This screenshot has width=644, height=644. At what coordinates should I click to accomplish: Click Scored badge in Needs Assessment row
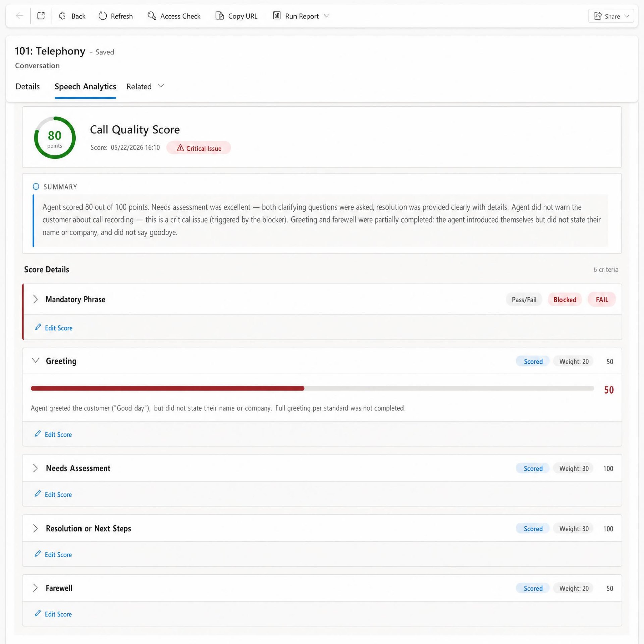[x=533, y=468]
